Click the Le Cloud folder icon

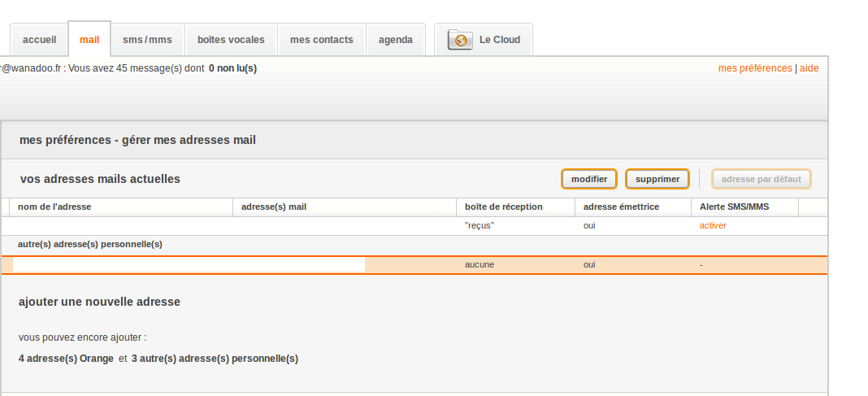(x=460, y=39)
